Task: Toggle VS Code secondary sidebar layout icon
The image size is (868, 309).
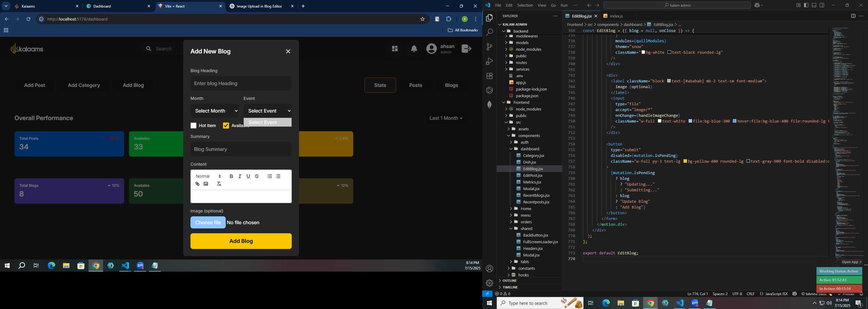Action: click(x=822, y=5)
